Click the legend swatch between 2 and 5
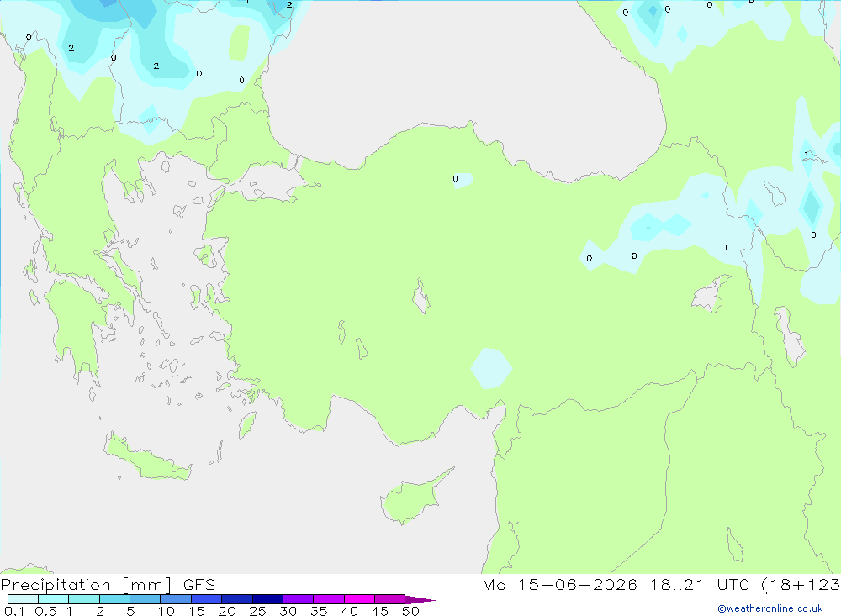841x616 pixels. pos(114,599)
